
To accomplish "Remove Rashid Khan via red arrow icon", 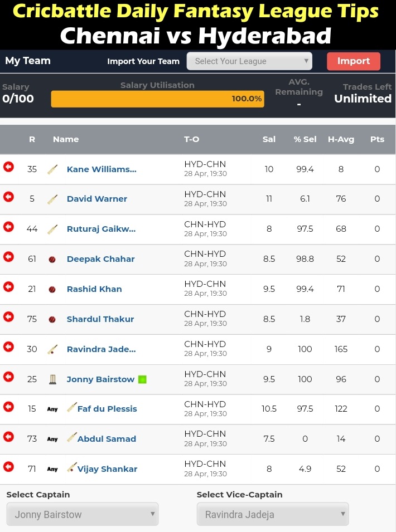I will coord(8,287).
